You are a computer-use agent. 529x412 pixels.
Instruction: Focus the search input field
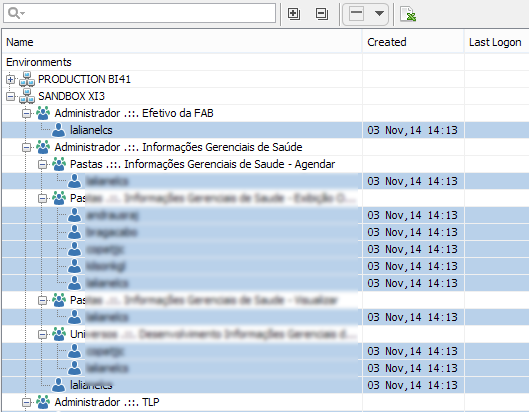[x=139, y=13]
